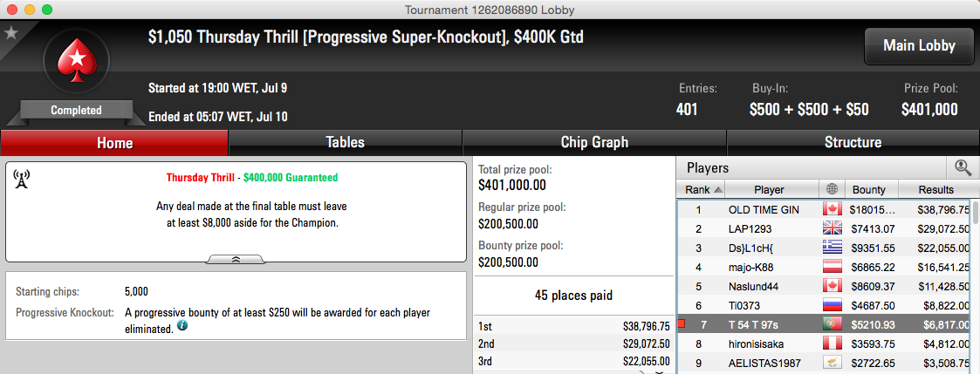Click Portugal flag beside T 54 T 97s
The width and height of the screenshot is (980, 374).
pos(833,324)
